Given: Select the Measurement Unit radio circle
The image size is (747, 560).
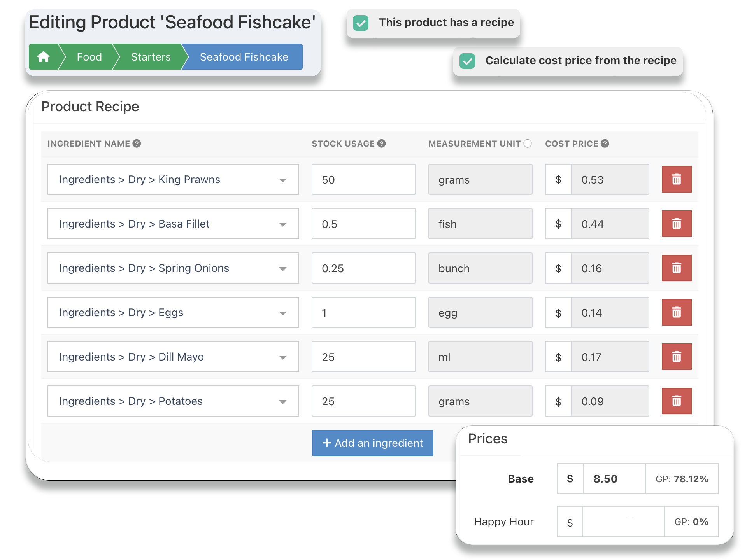Looking at the screenshot, I should [x=528, y=143].
